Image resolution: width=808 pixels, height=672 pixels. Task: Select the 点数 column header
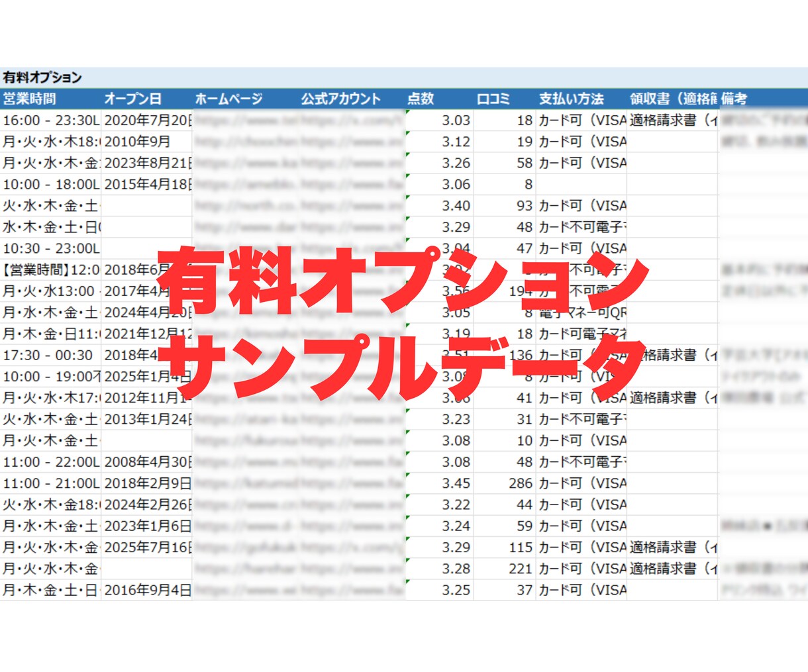click(x=439, y=99)
